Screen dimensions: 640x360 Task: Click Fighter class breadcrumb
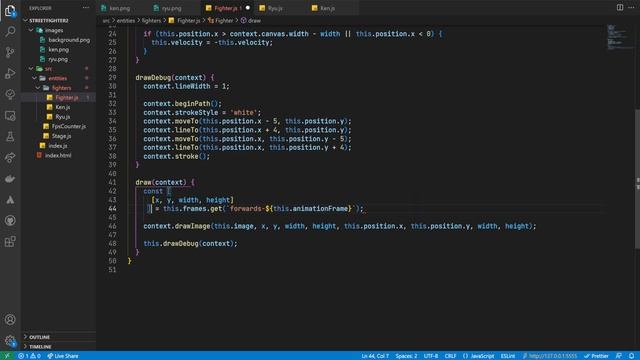221,20
